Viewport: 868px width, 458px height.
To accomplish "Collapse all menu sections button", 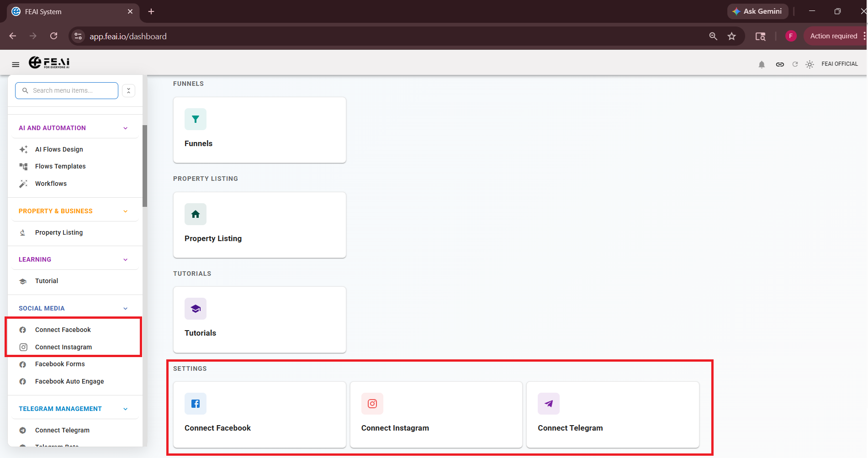I will pyautogui.click(x=128, y=90).
